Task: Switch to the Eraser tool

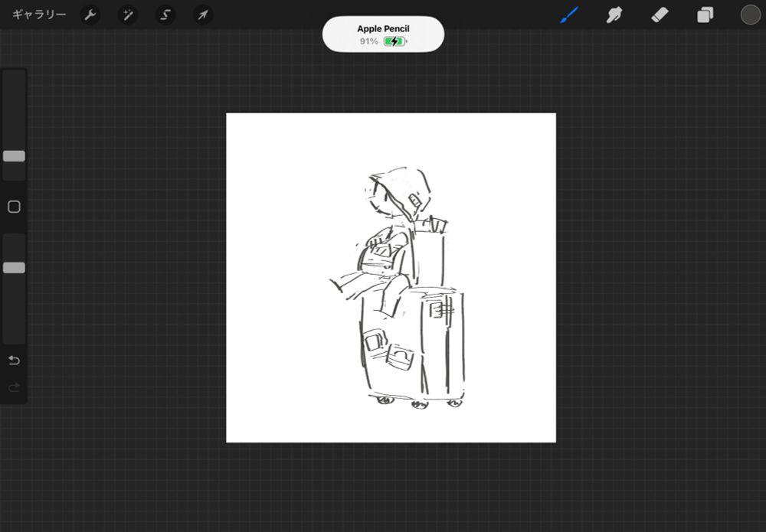Action: 660,15
